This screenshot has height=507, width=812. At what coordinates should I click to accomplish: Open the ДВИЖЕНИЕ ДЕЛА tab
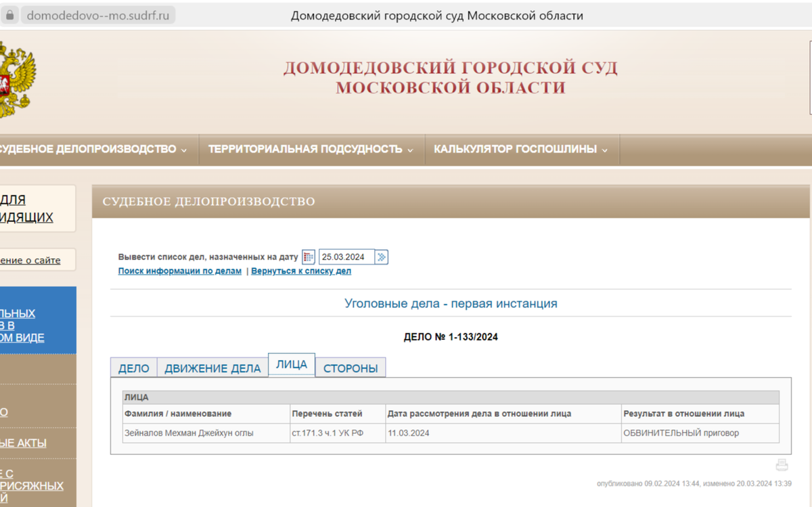point(213,368)
